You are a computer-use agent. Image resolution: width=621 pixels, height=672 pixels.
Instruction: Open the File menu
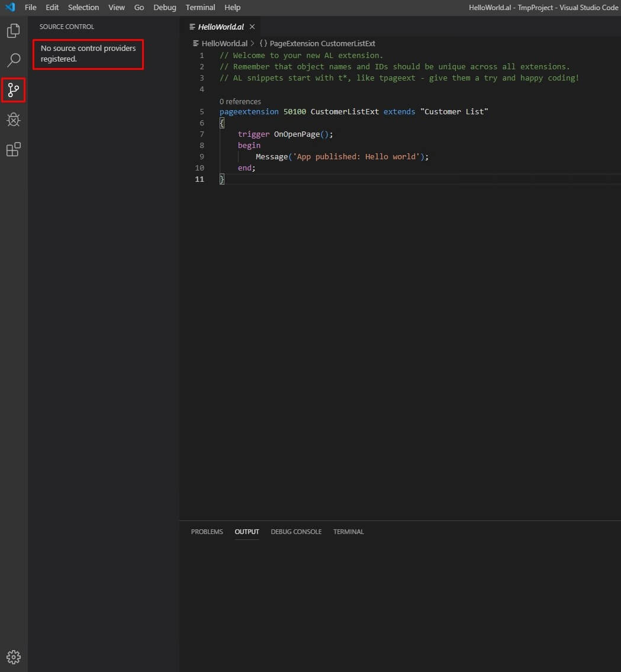tap(30, 7)
